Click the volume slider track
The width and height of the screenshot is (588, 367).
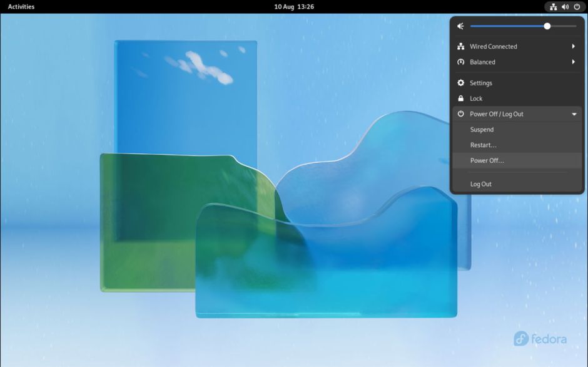[508, 26]
